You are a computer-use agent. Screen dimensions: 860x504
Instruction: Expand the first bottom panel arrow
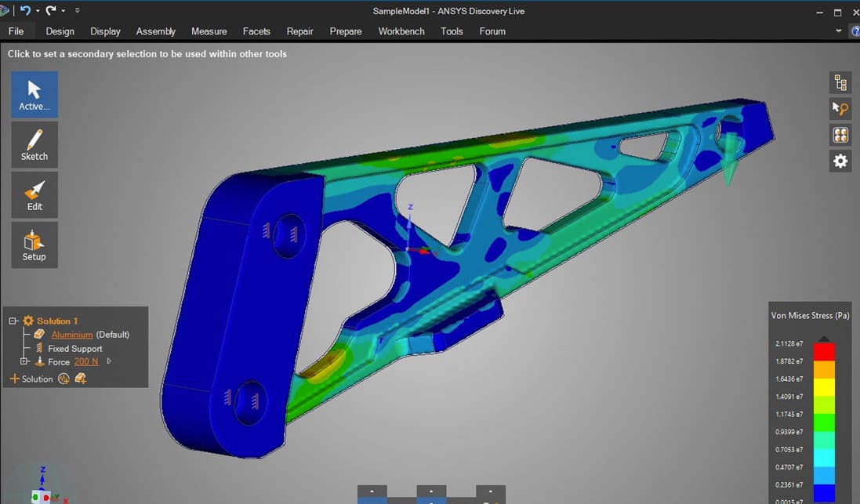(x=372, y=492)
